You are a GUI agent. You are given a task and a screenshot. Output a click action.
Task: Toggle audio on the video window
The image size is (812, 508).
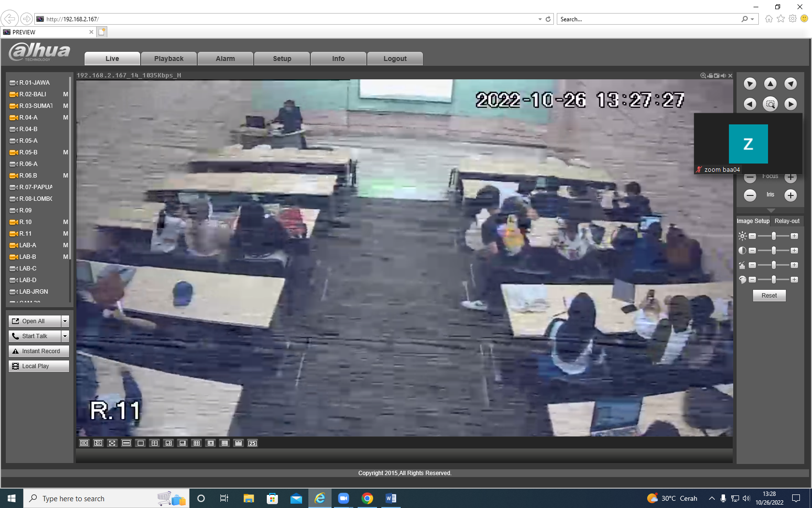(x=724, y=76)
